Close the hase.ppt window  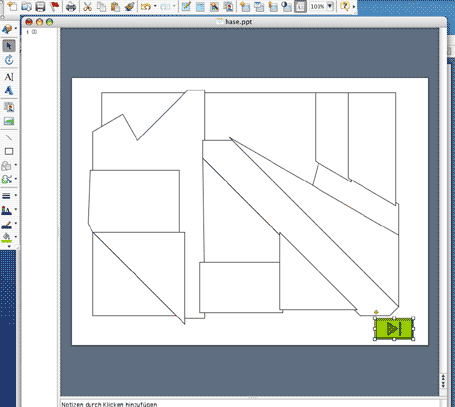point(29,22)
